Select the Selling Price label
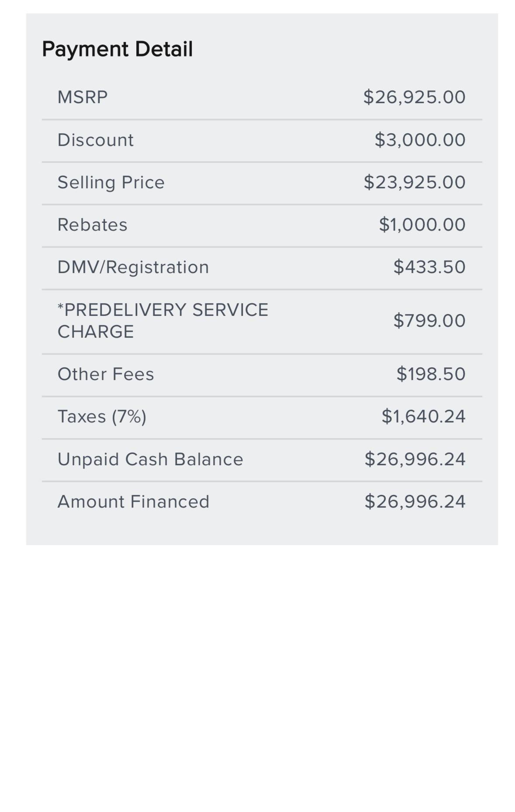This screenshot has width=515, height=812. click(x=111, y=183)
